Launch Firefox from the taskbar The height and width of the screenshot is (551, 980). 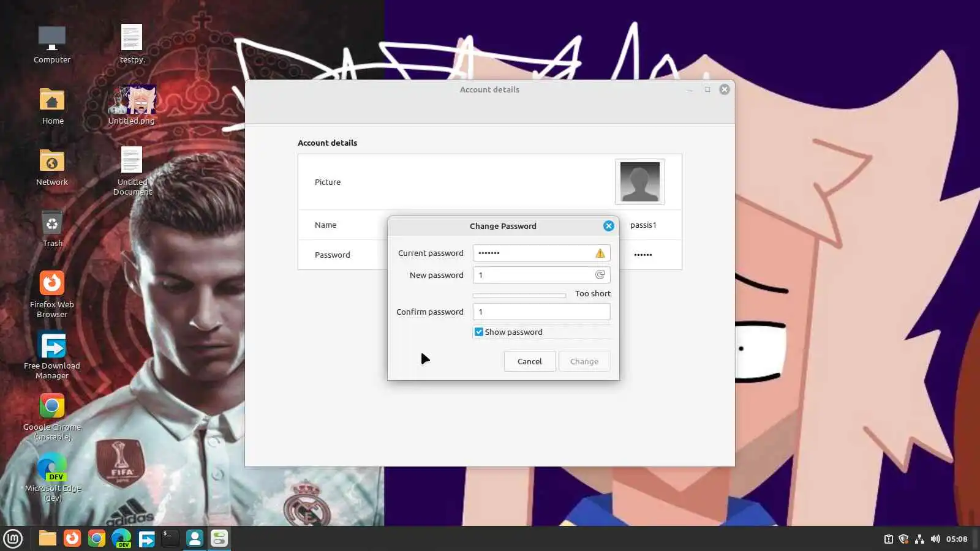(72, 538)
